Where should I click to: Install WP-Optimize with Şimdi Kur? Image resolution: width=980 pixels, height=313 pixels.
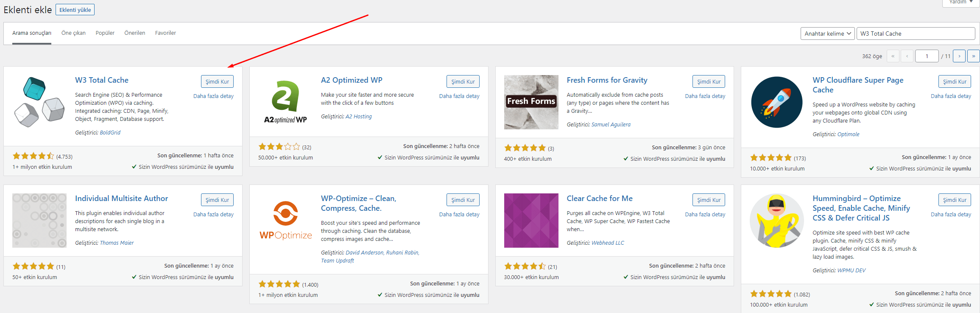click(x=463, y=200)
